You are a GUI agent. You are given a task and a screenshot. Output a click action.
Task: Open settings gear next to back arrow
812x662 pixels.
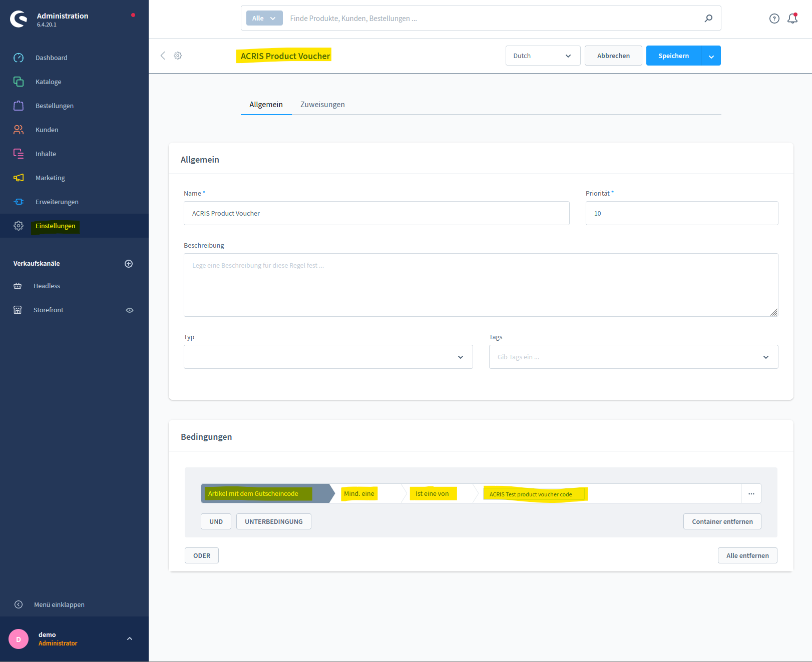(178, 56)
